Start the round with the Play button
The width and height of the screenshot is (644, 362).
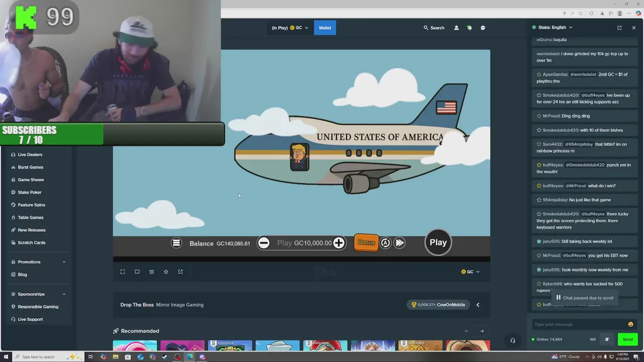pos(438,242)
